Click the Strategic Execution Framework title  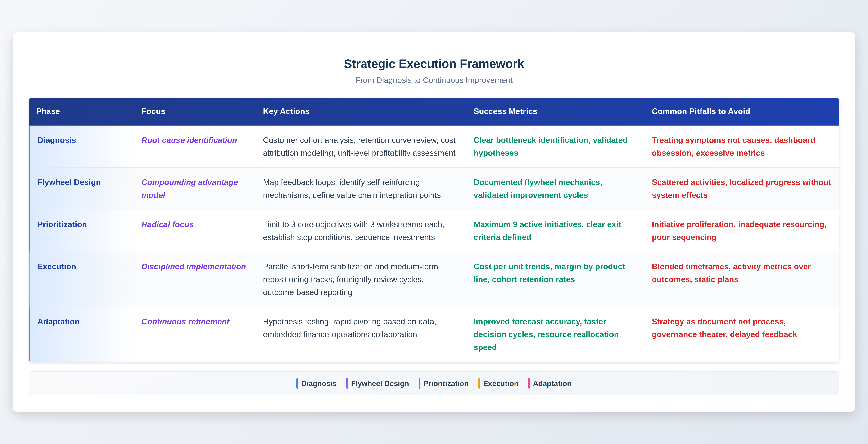pos(434,64)
